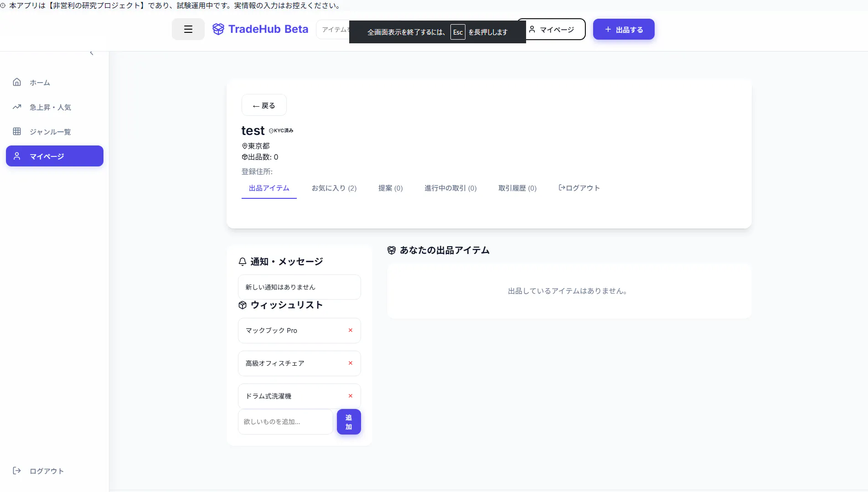The width and height of the screenshot is (868, 492).
Task: Click ログアウト at the sidebar bottom
Action: coord(46,471)
